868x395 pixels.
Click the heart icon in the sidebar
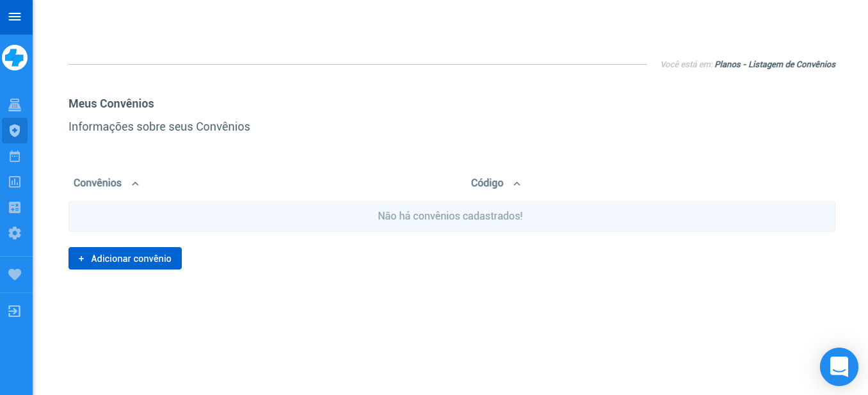[15, 275]
